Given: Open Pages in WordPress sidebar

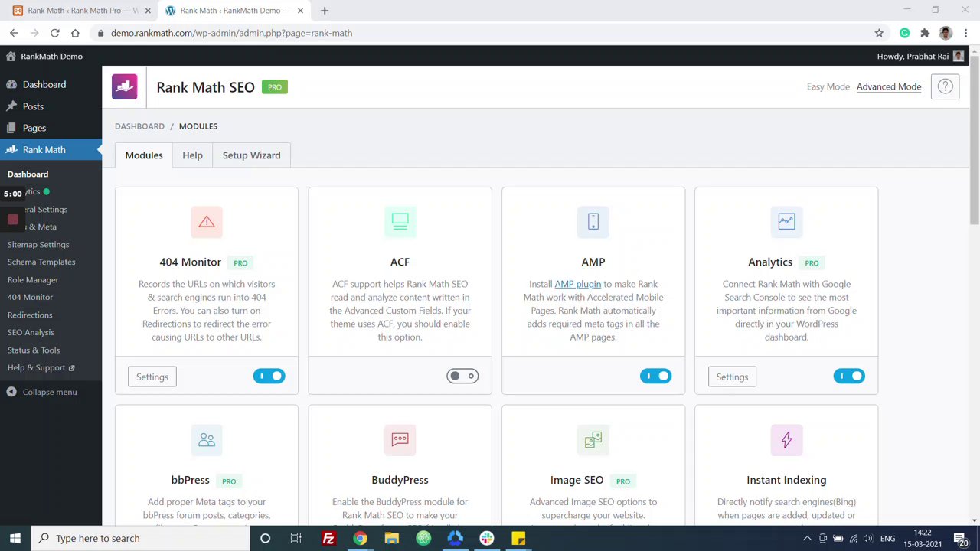Looking at the screenshot, I should (34, 128).
